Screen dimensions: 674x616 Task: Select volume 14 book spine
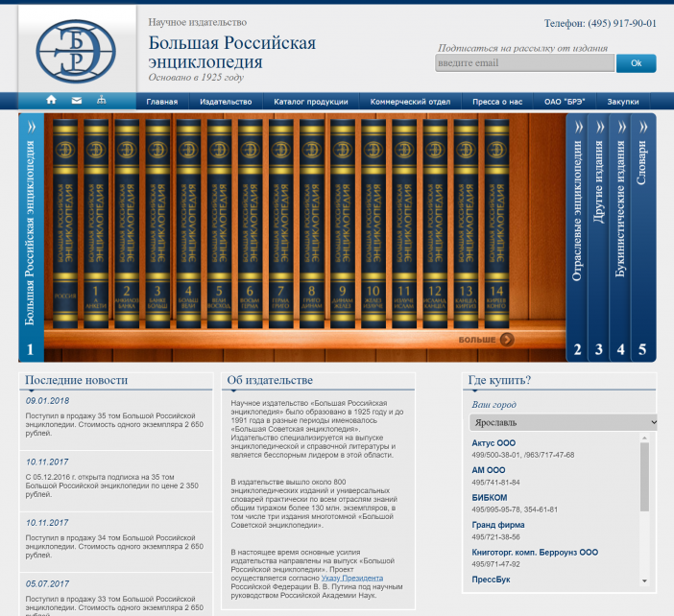click(497, 224)
